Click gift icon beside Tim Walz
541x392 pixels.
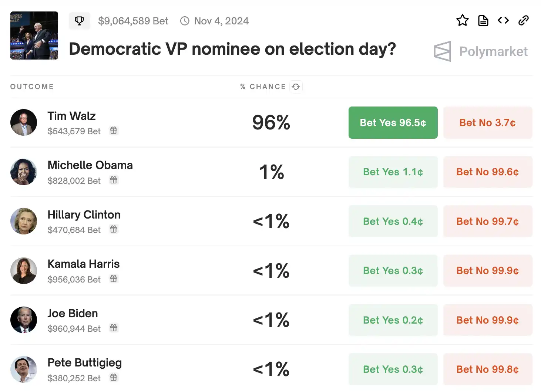(114, 131)
